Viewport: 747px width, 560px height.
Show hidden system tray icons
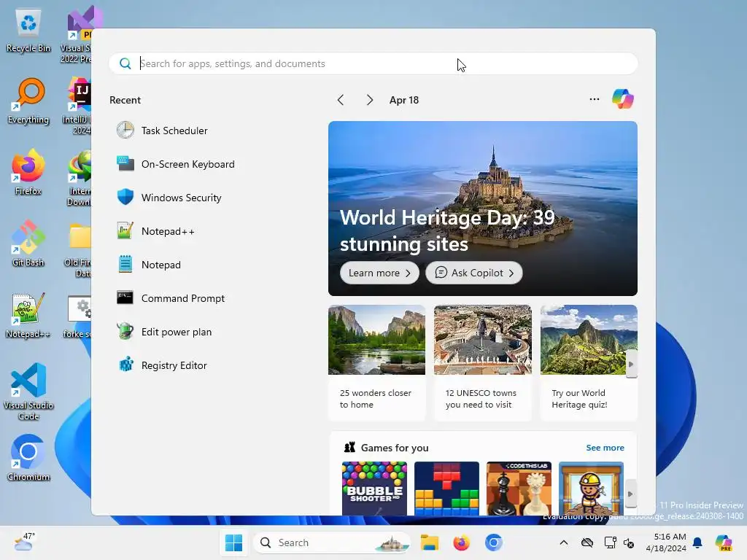pos(564,542)
